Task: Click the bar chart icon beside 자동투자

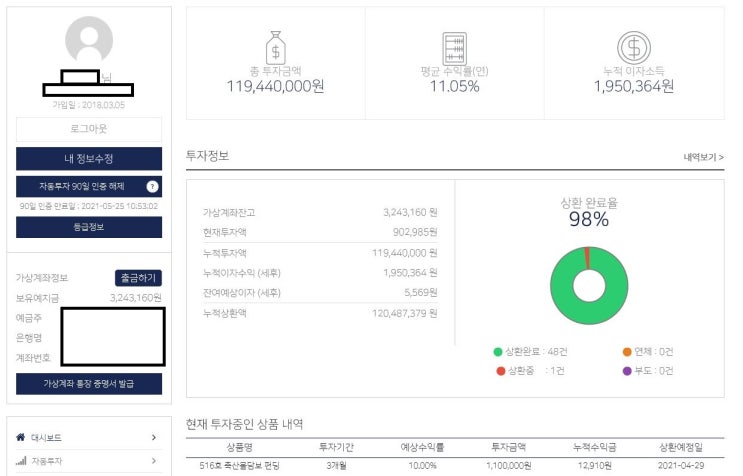Action: coord(20,460)
